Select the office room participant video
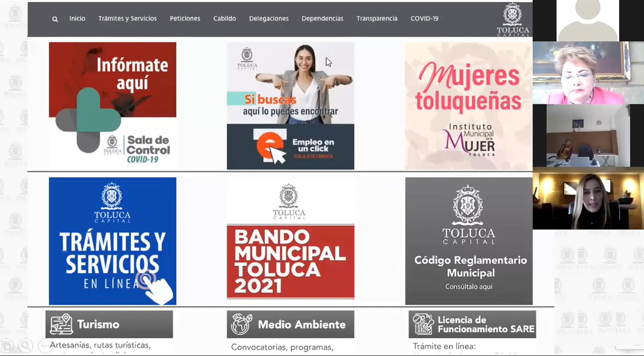This screenshot has width=644, height=356. click(x=588, y=136)
